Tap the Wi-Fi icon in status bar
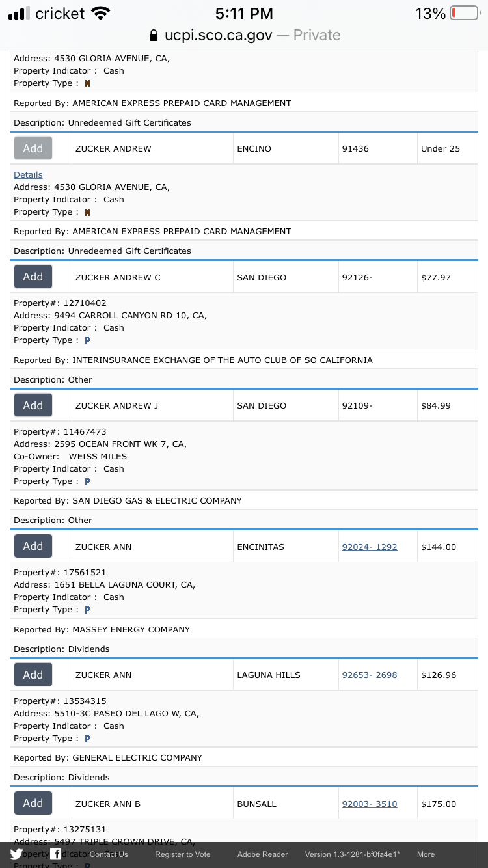 tap(101, 13)
